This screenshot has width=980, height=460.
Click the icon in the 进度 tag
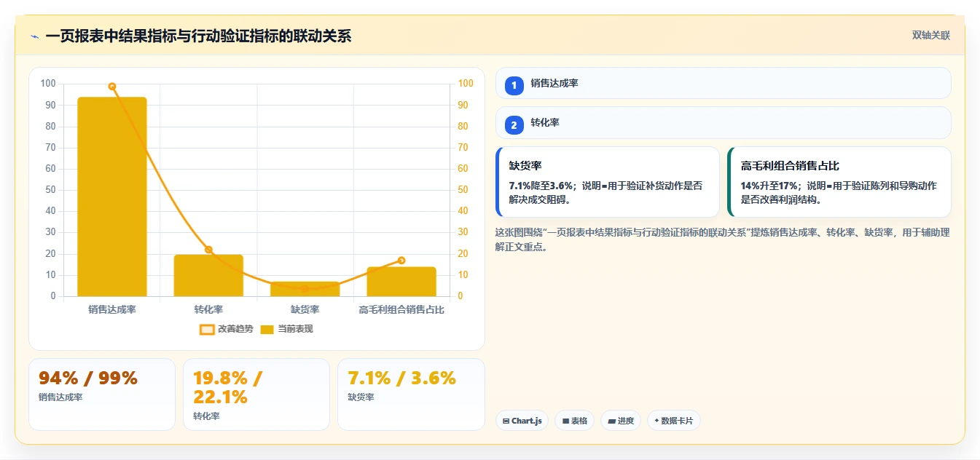[611, 421]
